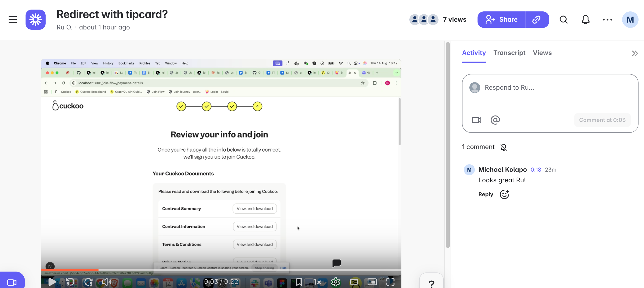Collapse the activity side panel
The height and width of the screenshot is (288, 644).
pyautogui.click(x=635, y=53)
